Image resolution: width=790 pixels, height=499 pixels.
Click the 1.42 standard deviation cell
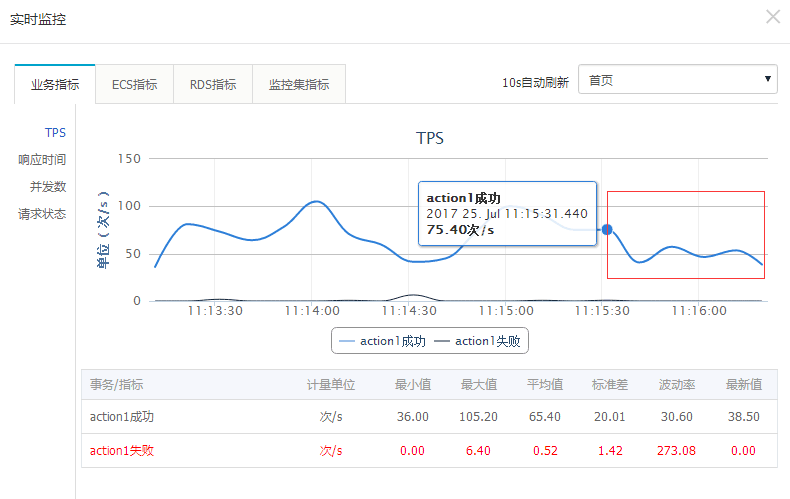click(610, 451)
